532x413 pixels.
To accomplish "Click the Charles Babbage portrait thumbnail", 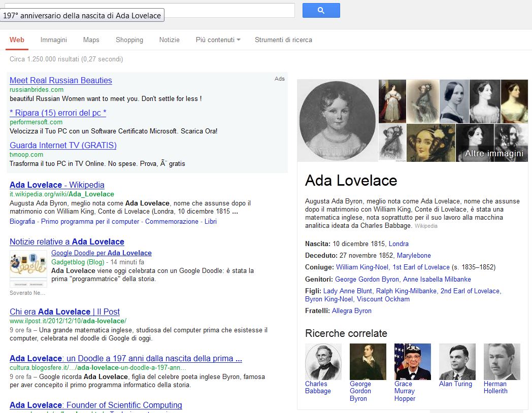I will (x=323, y=361).
